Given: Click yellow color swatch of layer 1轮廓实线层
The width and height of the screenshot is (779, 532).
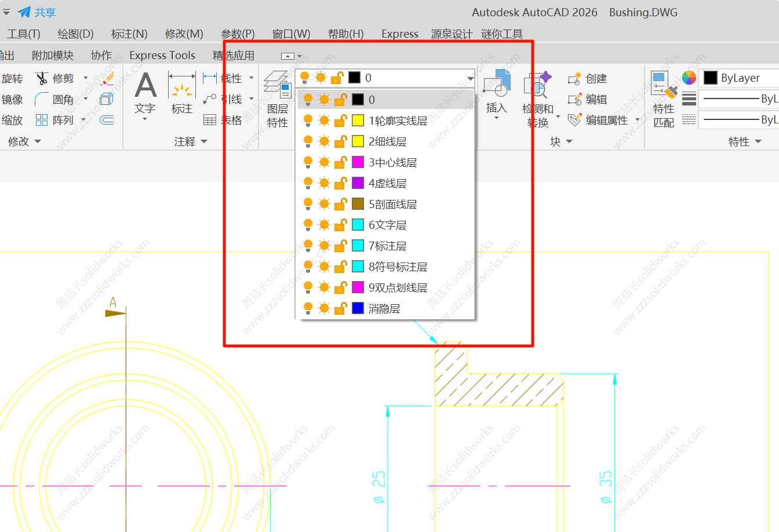Looking at the screenshot, I should pos(358,121).
